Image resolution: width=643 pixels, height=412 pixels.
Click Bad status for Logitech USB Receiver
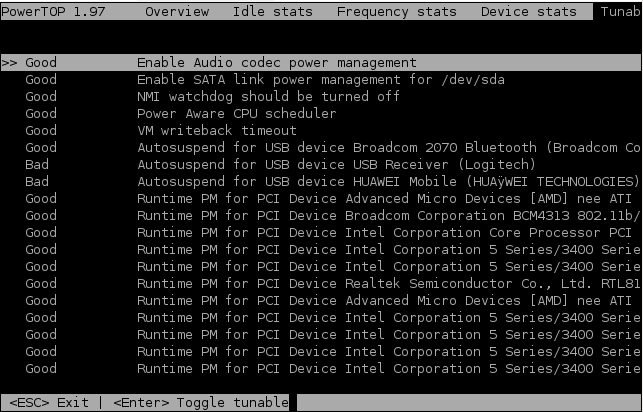click(37, 165)
